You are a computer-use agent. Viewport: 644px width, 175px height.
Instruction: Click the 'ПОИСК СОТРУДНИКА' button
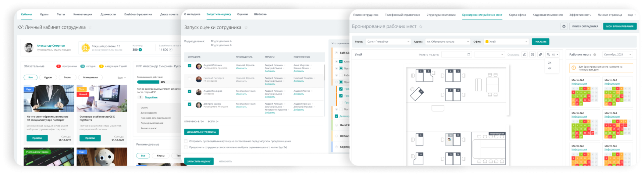(585, 26)
